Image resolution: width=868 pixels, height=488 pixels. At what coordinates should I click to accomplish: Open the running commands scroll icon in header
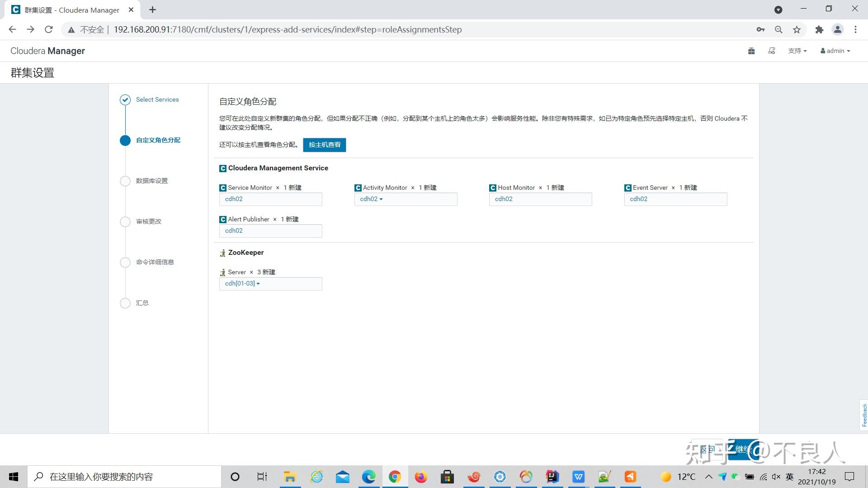click(772, 51)
